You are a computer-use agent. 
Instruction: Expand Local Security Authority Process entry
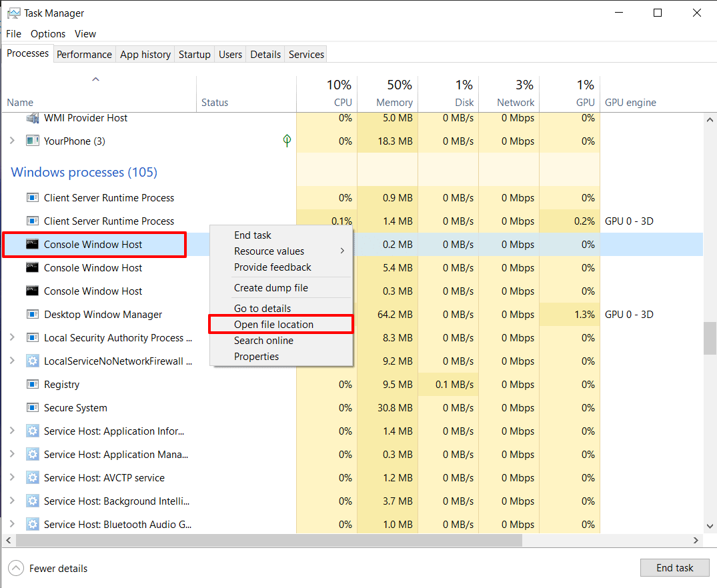click(x=13, y=337)
